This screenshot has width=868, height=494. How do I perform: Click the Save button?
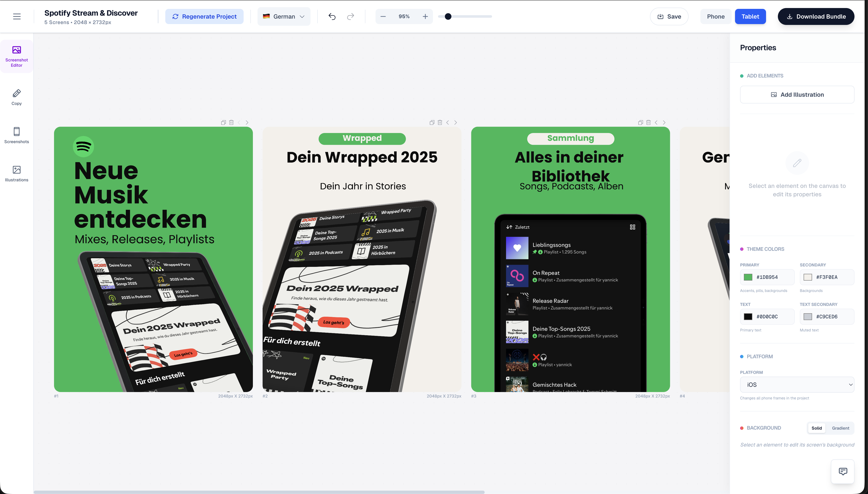(x=669, y=16)
